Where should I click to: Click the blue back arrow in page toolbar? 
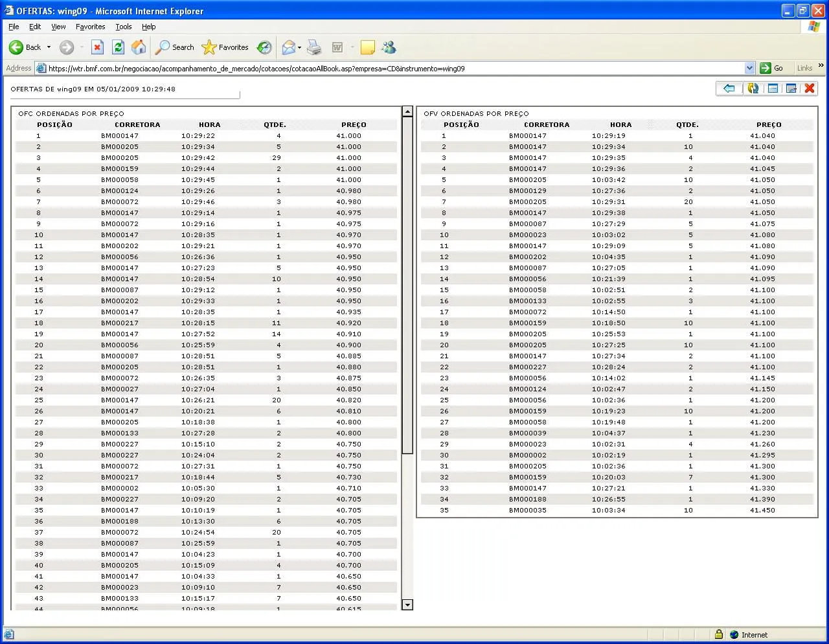[729, 89]
